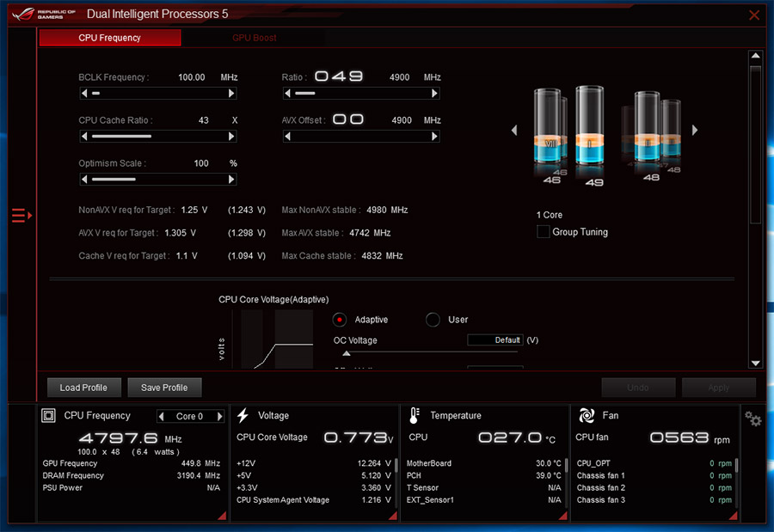Click the CPU Cache Ratio slider track

coord(158,136)
